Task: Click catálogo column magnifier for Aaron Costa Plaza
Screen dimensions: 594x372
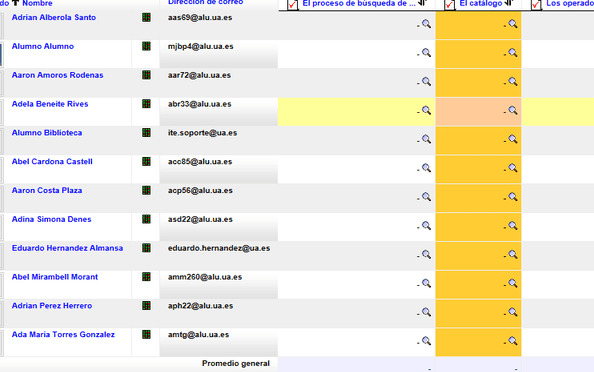Action: (x=513, y=197)
